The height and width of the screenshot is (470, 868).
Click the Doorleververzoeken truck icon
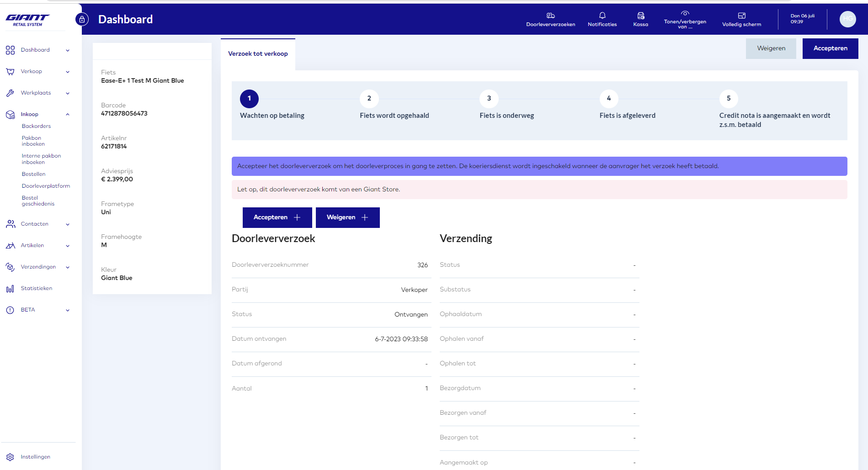tap(550, 16)
